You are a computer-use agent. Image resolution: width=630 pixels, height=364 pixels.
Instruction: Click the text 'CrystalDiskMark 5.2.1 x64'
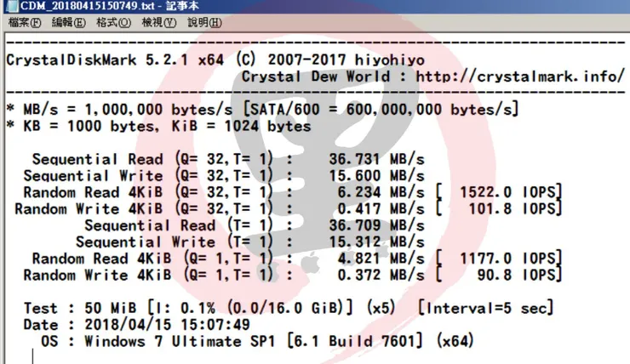115,60
